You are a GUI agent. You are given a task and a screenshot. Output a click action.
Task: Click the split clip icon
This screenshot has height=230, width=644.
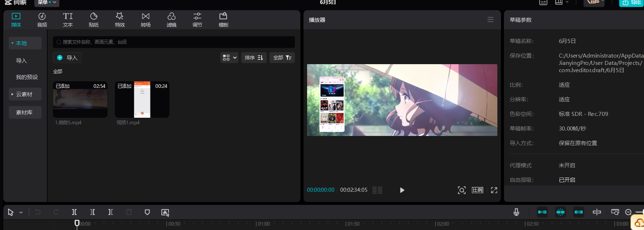74,212
